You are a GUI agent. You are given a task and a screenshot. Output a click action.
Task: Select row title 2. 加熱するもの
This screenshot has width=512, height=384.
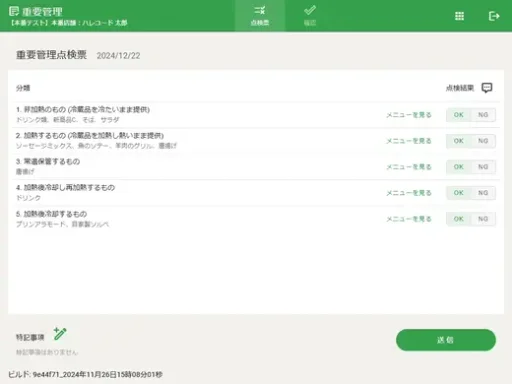[90, 135]
